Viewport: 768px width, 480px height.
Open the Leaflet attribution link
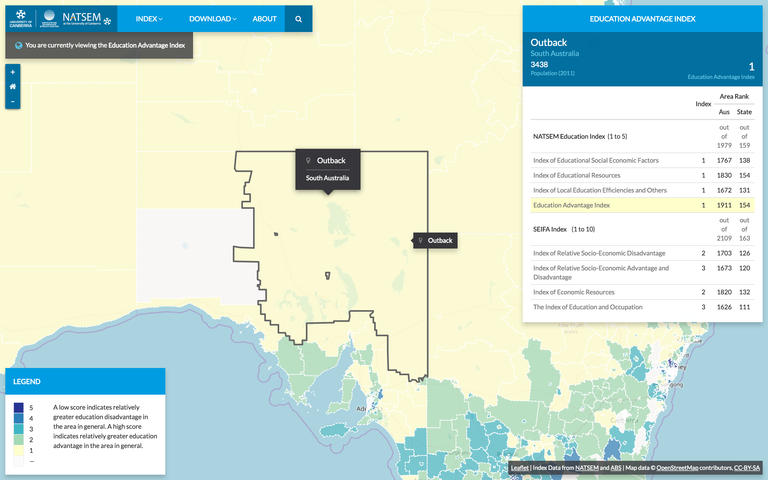click(x=520, y=467)
